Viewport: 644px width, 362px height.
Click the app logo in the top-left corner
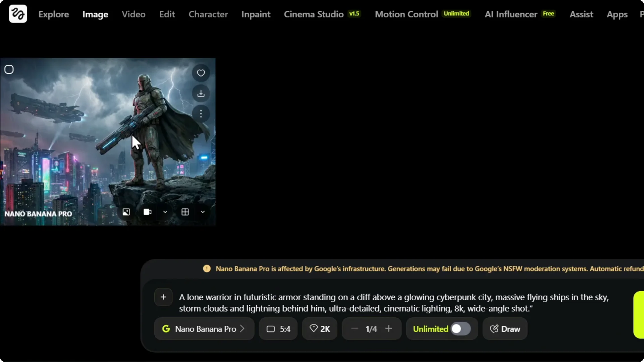[17, 14]
